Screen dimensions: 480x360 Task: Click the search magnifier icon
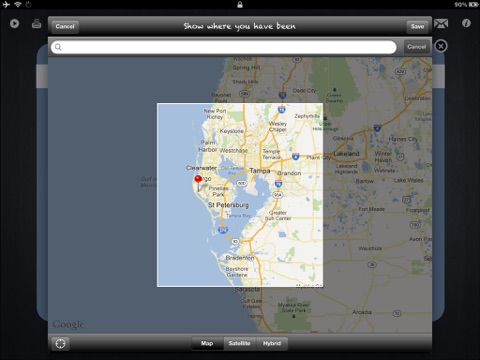(x=58, y=47)
